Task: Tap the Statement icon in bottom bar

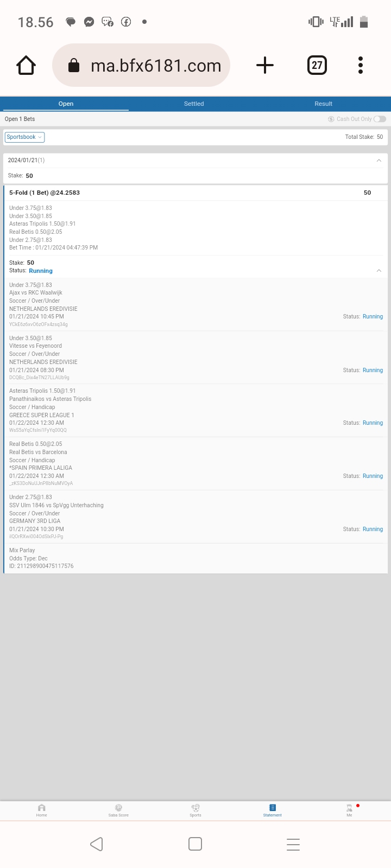Action: (x=272, y=809)
